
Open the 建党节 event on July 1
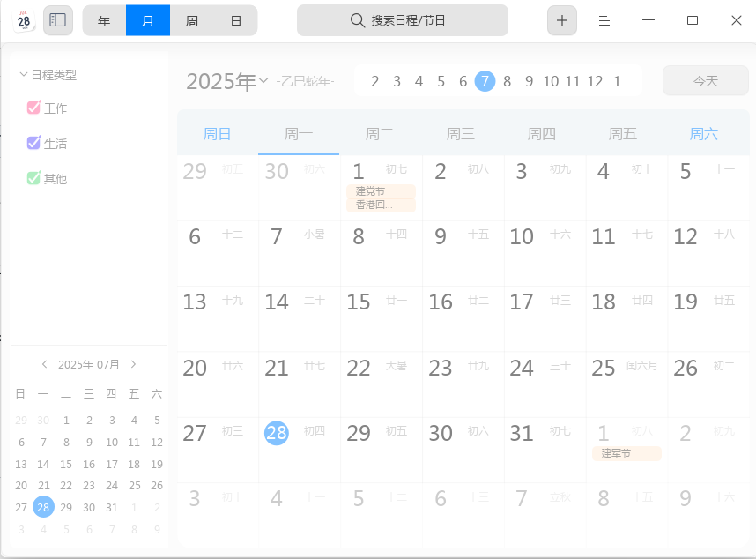coord(381,191)
